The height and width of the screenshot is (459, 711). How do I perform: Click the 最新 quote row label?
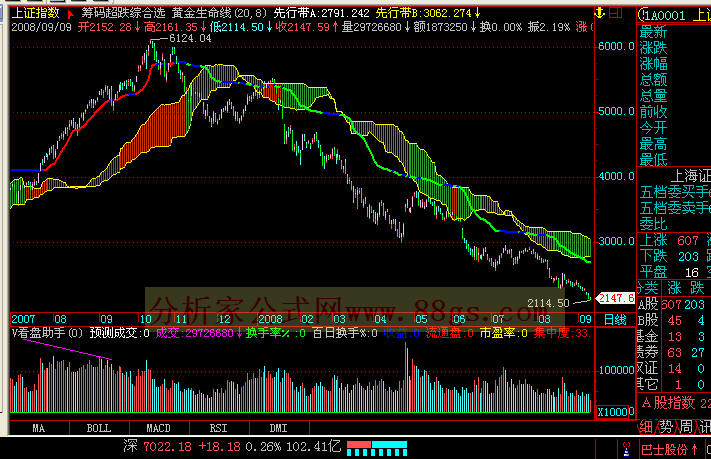pyautogui.click(x=653, y=32)
